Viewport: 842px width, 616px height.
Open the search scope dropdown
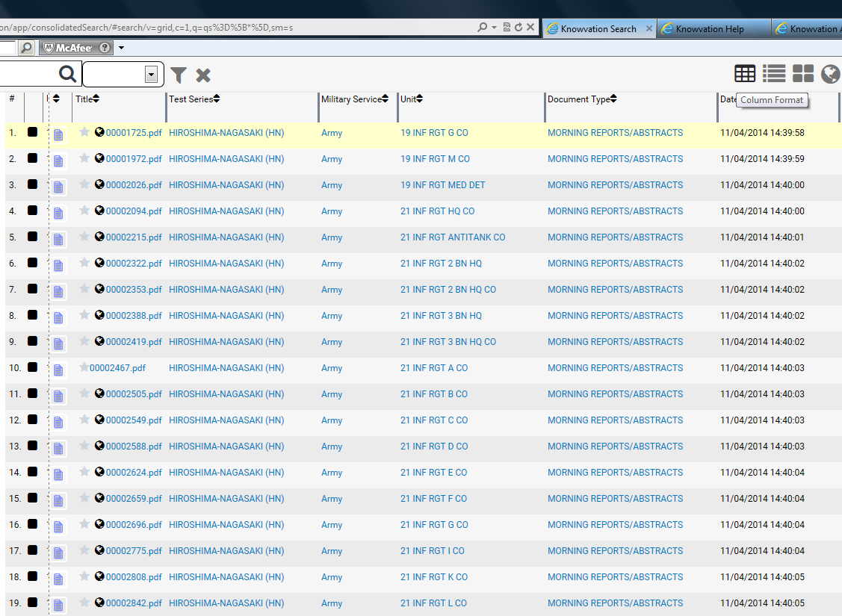[x=151, y=74]
